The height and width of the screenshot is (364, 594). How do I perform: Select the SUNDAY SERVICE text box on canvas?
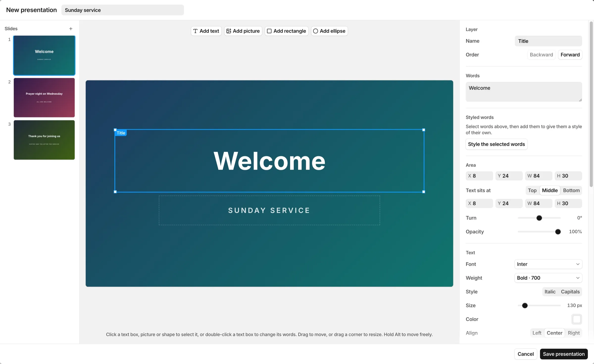[269, 210]
